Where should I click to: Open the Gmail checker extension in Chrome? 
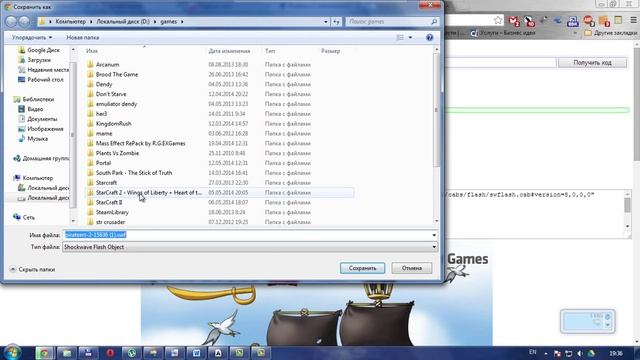514,20
